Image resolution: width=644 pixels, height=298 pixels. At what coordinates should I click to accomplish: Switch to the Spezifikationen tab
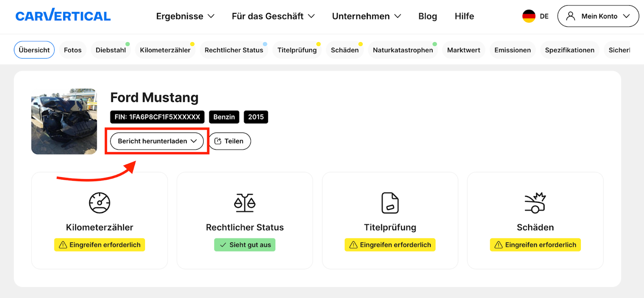coord(570,50)
